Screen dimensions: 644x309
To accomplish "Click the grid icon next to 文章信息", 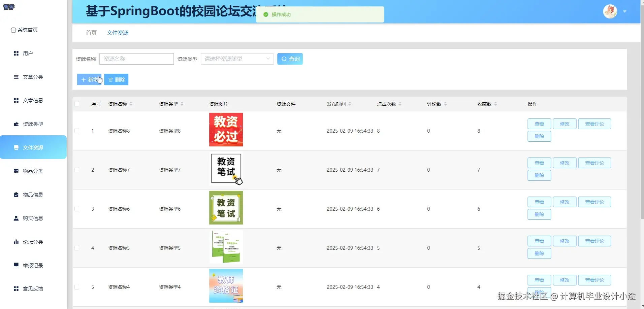I will (x=16, y=100).
